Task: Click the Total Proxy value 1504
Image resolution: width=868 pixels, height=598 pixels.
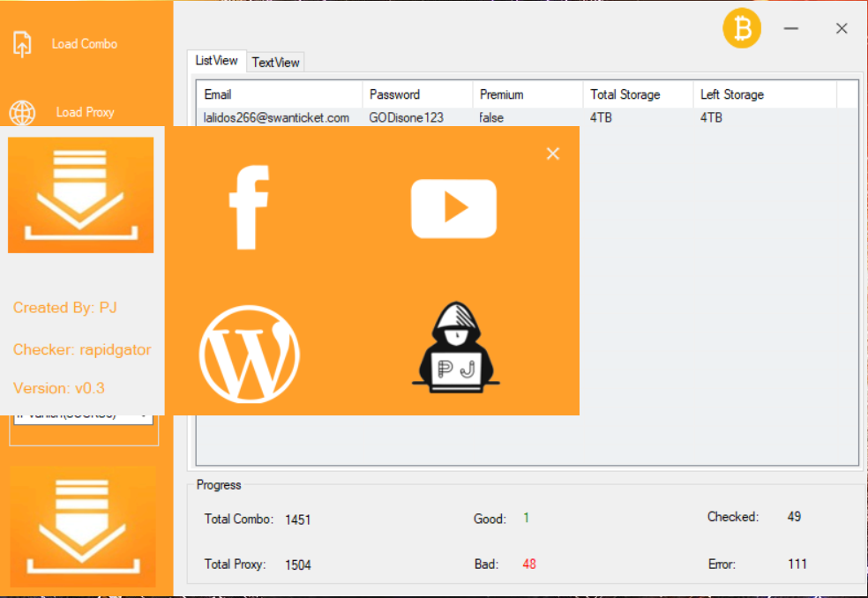Action: [298, 564]
